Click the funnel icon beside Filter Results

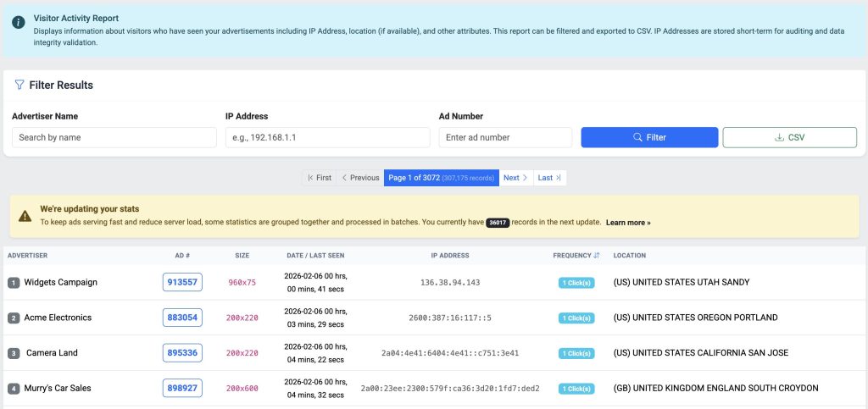(x=19, y=85)
